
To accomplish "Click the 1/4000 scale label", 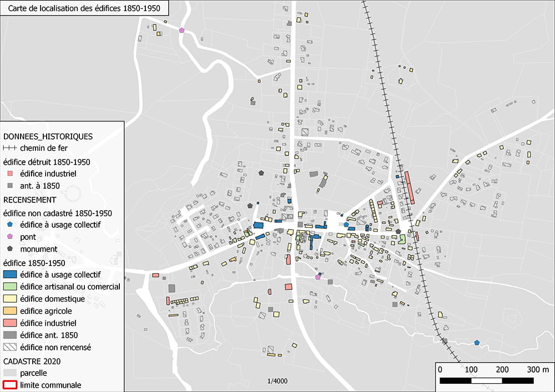I will [276, 381].
